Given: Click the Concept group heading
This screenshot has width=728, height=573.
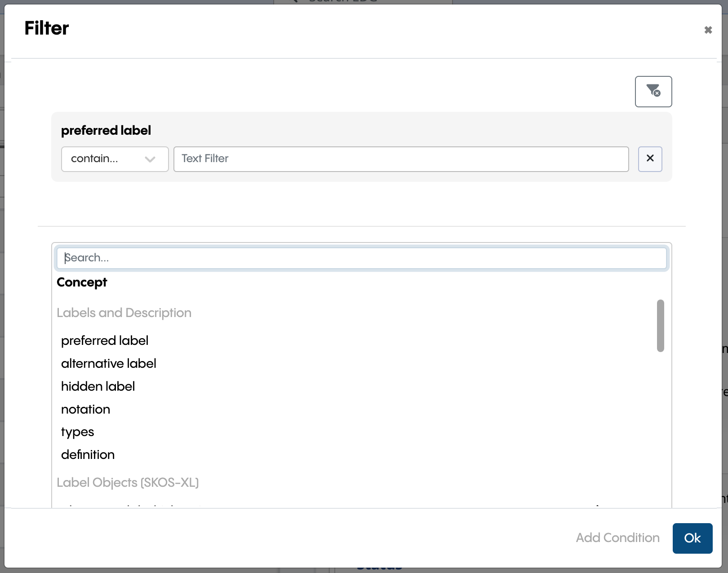Looking at the screenshot, I should click(x=82, y=282).
